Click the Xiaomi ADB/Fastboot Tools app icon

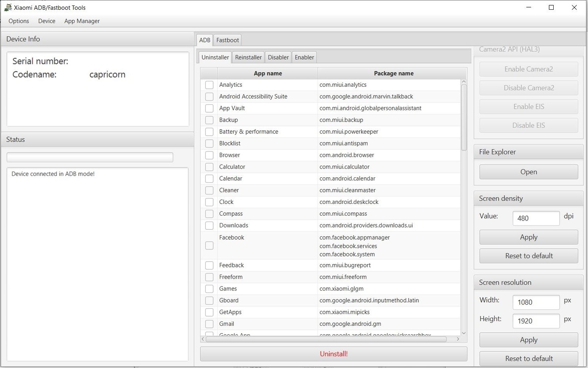click(x=8, y=7)
